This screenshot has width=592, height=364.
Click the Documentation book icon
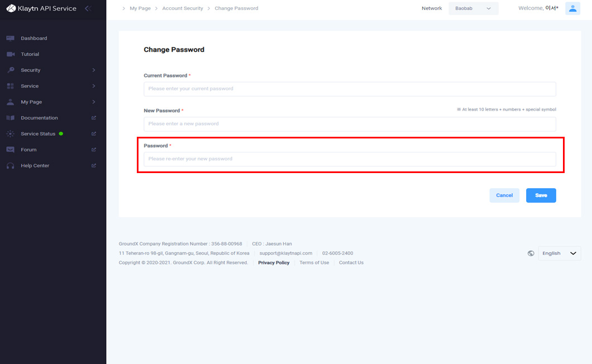(x=11, y=118)
